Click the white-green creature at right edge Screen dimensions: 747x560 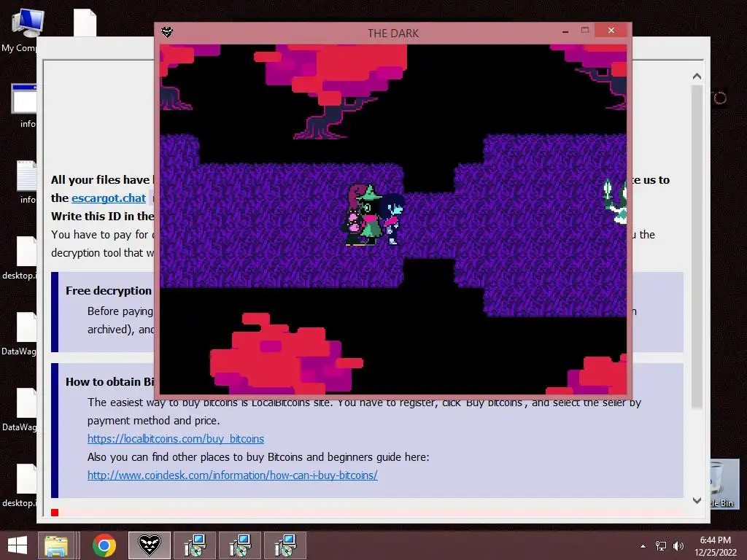[x=616, y=201]
